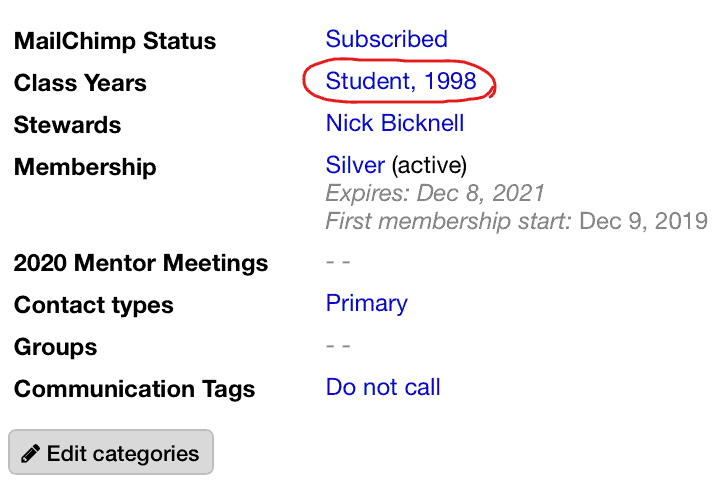Click the MailChimp Status label
The height and width of the screenshot is (499, 723).
pyautogui.click(x=115, y=41)
